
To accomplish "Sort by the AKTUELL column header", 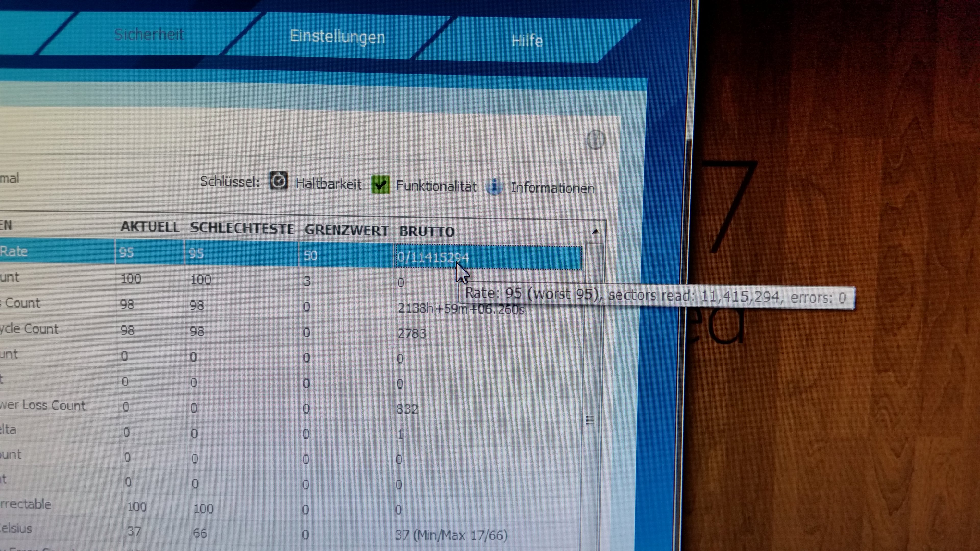I will point(150,227).
